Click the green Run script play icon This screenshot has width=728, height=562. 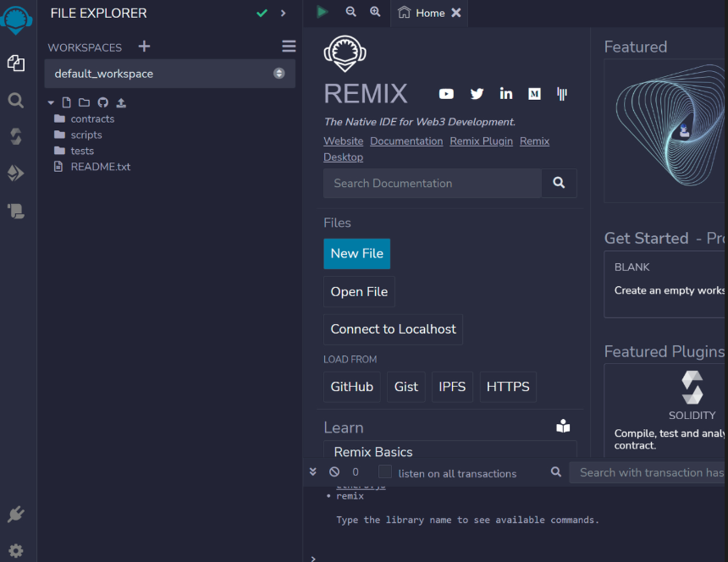click(x=323, y=12)
